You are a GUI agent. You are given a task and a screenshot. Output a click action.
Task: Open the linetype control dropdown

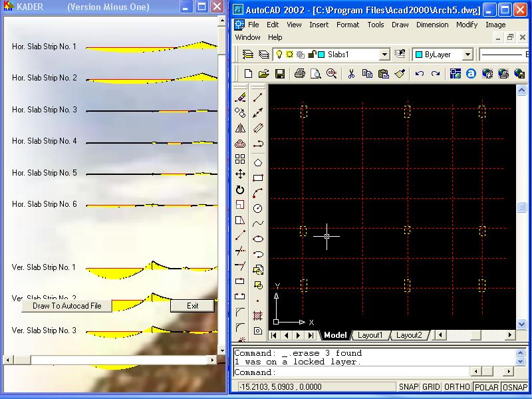click(505, 55)
